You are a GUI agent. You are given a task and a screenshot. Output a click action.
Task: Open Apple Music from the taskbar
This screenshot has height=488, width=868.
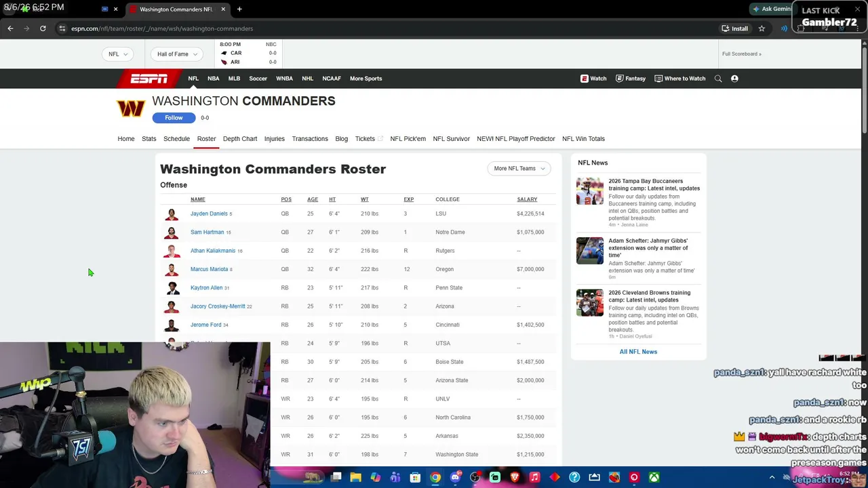[x=534, y=478]
